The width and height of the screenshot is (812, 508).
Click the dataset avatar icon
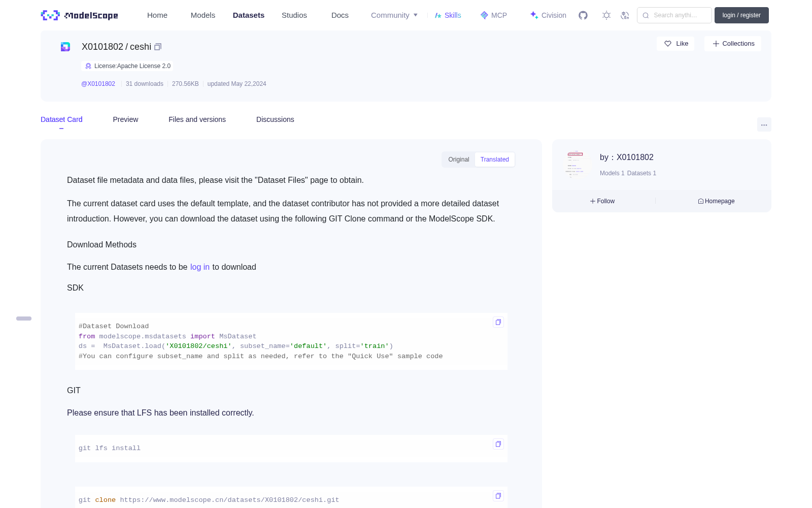pos(65,47)
